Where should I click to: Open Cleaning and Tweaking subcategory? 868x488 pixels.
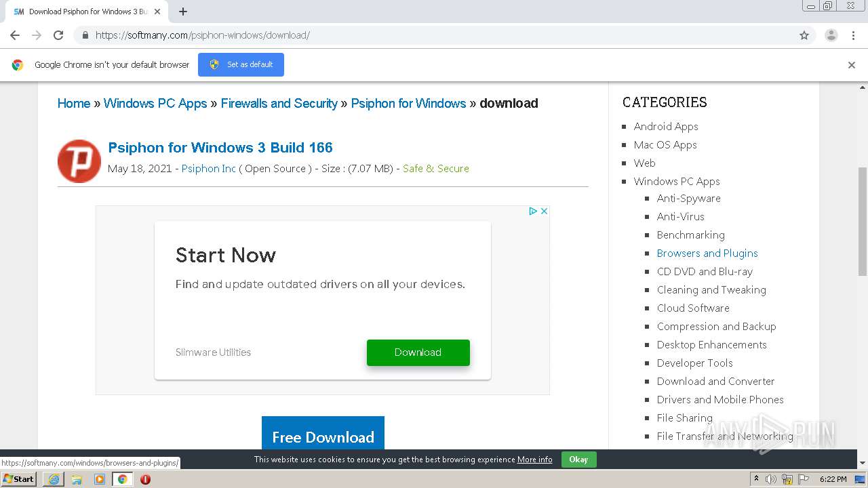point(711,290)
